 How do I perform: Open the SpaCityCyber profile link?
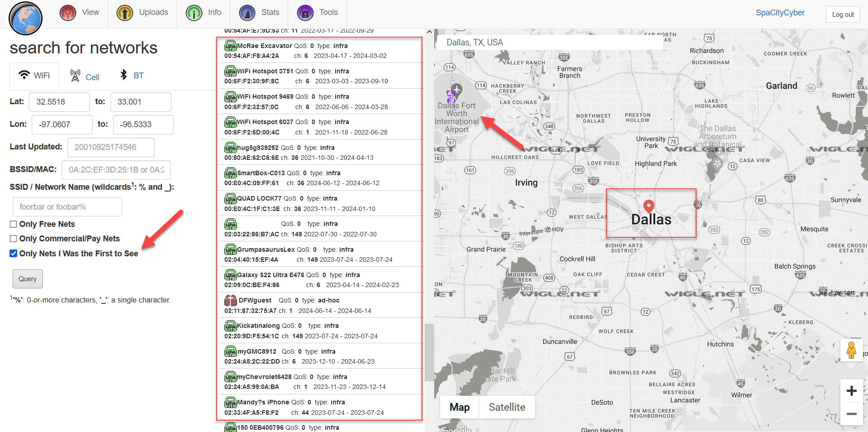(780, 13)
